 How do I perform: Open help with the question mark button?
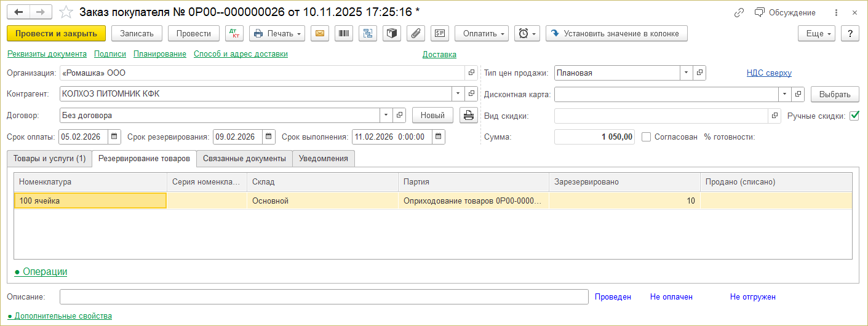click(x=850, y=33)
